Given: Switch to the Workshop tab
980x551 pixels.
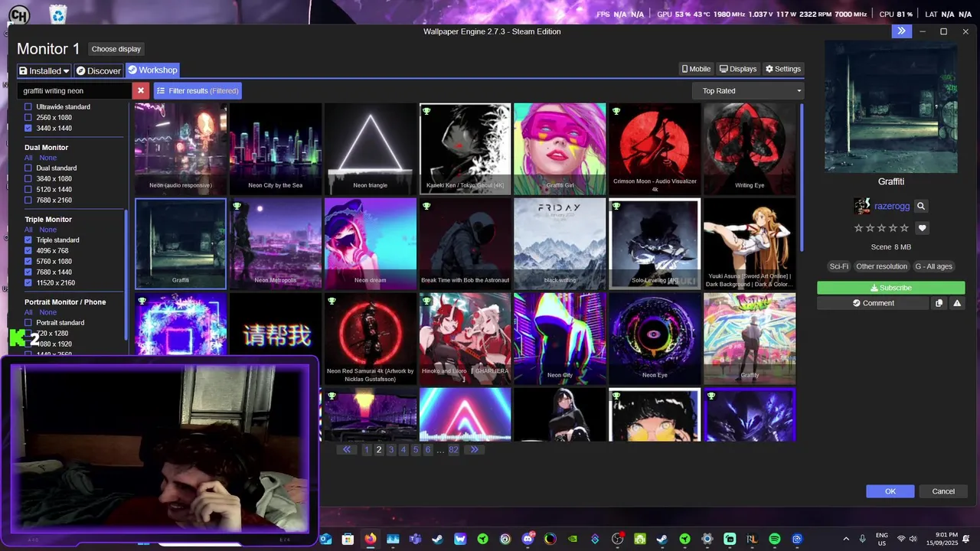Looking at the screenshot, I should (x=152, y=70).
